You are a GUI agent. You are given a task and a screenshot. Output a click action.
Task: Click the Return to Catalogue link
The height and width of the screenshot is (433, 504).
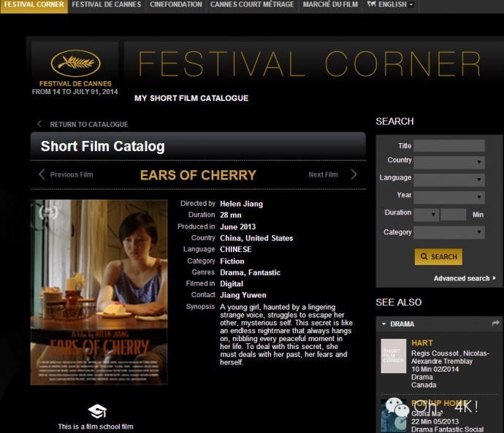coord(89,124)
